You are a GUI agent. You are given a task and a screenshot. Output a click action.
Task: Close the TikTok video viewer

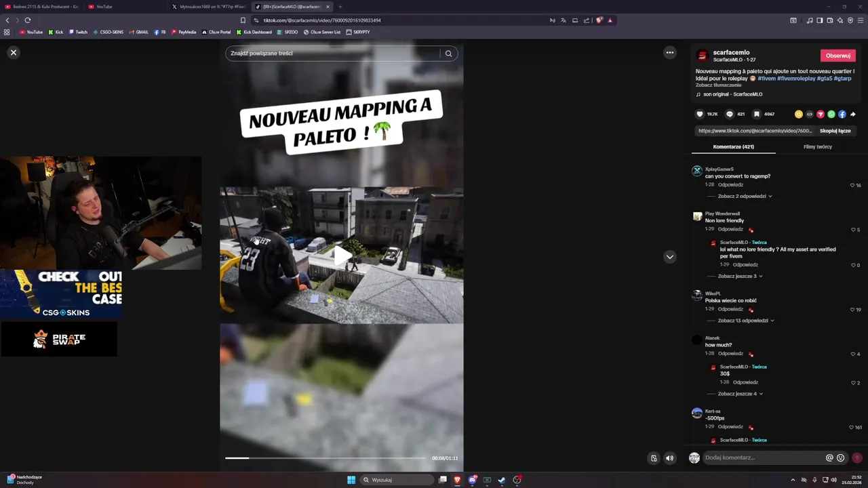click(13, 52)
